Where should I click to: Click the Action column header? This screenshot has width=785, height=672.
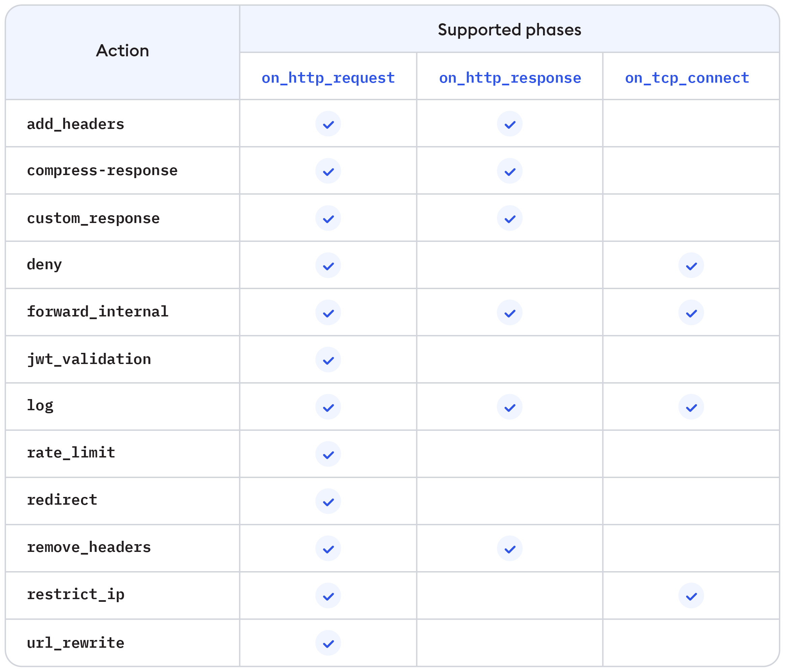[x=123, y=51]
